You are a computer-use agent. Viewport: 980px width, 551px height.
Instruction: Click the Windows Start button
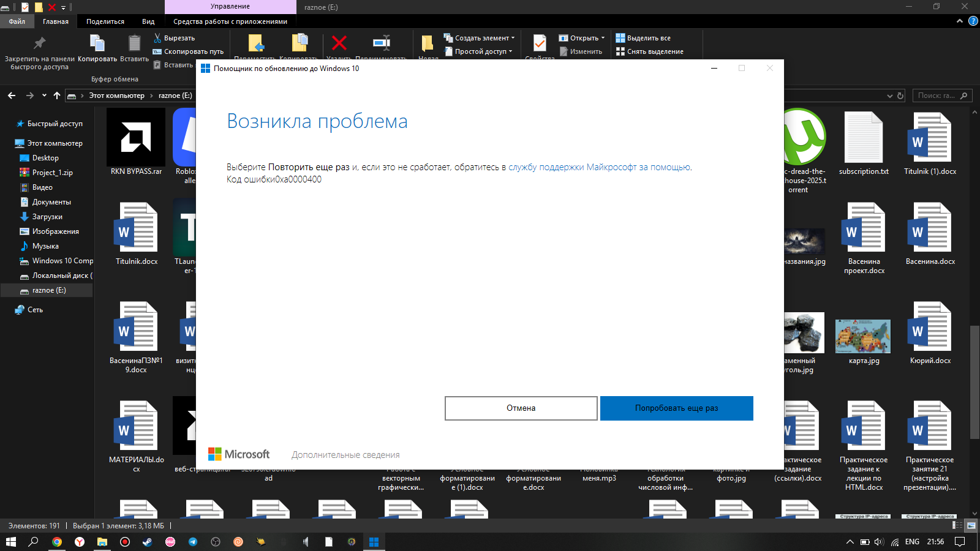tap(11, 542)
